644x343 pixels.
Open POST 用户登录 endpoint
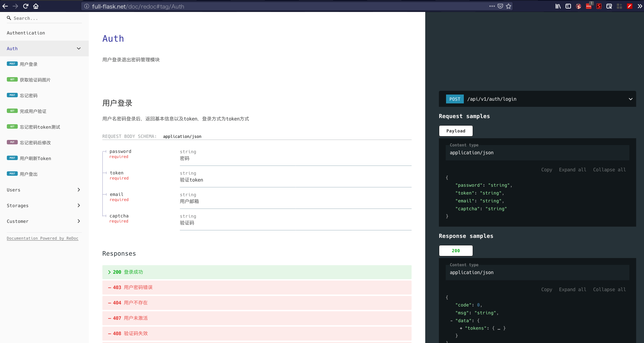pyautogui.click(x=44, y=64)
